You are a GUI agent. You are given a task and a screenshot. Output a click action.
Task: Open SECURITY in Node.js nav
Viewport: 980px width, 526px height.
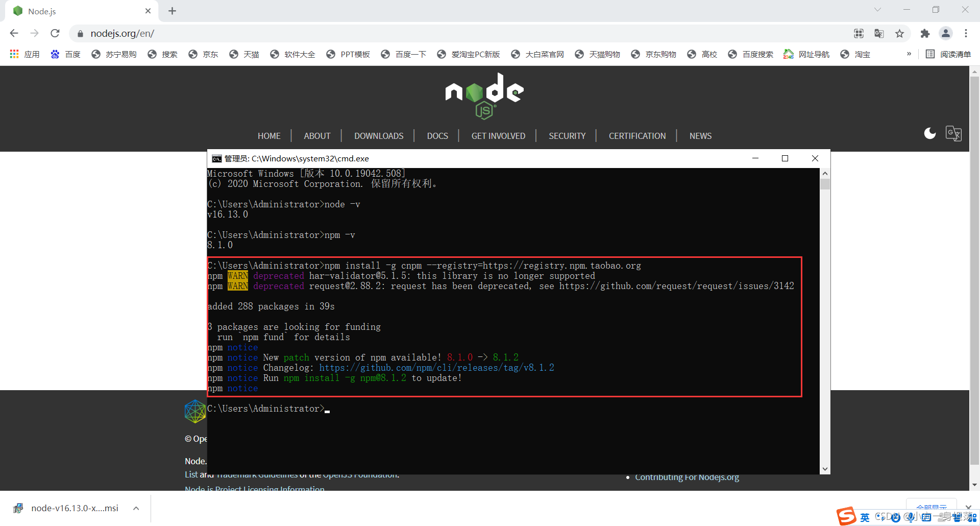click(x=567, y=136)
